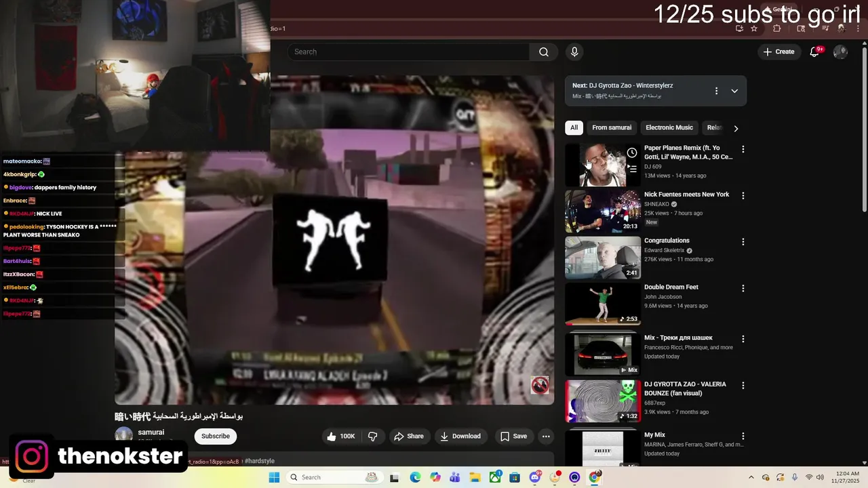
Task: Click the install app icon in address bar
Action: (740, 28)
